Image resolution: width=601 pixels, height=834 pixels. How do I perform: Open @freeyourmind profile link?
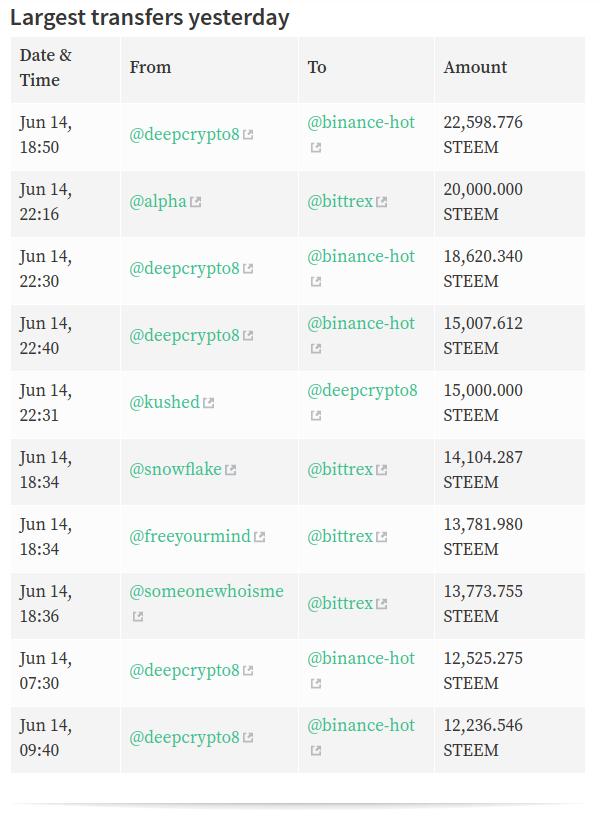point(190,537)
